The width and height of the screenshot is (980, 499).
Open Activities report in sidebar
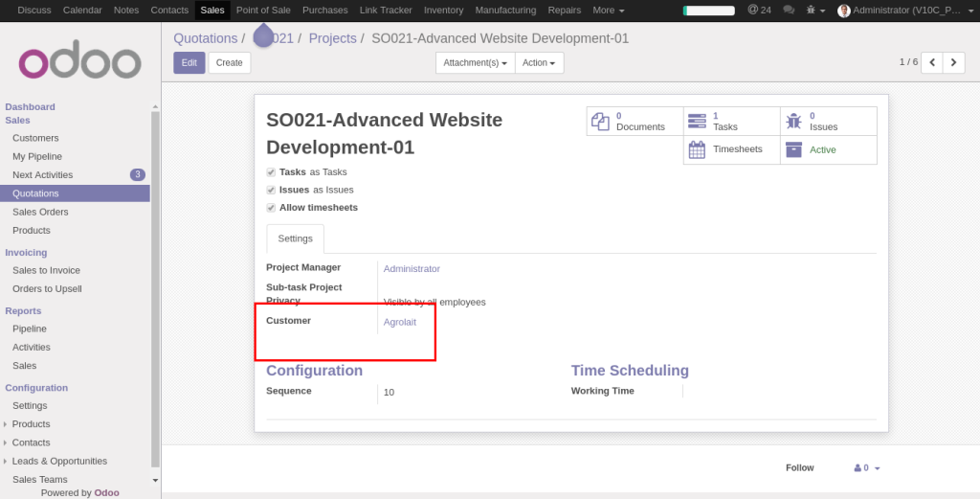[x=32, y=347]
